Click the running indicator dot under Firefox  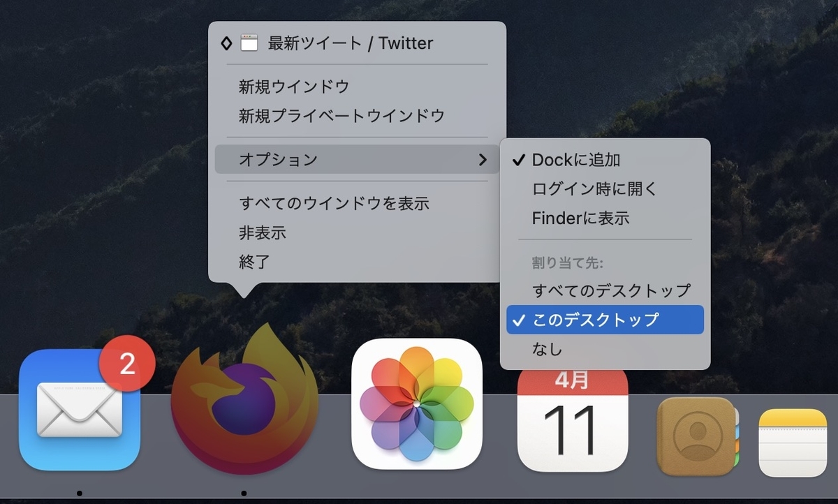point(244,492)
